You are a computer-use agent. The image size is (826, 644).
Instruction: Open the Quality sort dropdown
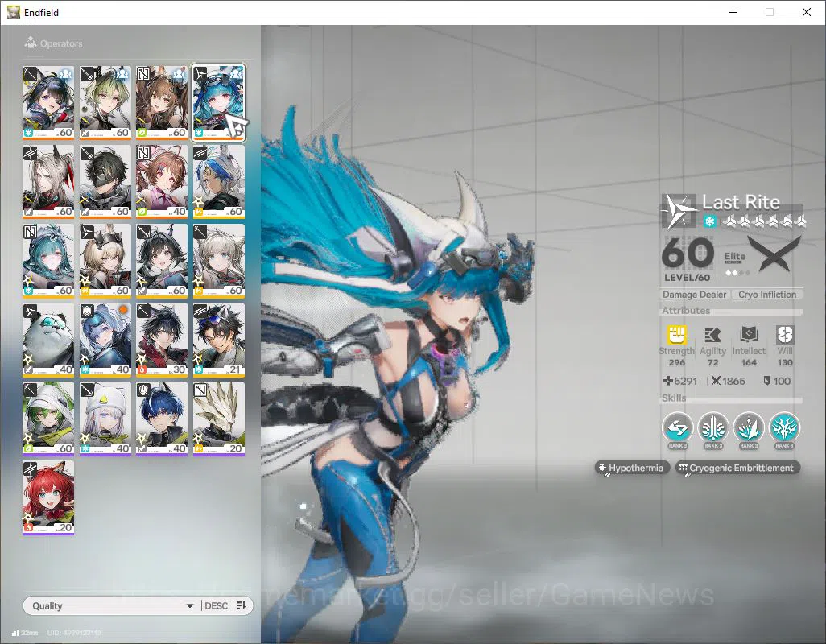pos(112,605)
